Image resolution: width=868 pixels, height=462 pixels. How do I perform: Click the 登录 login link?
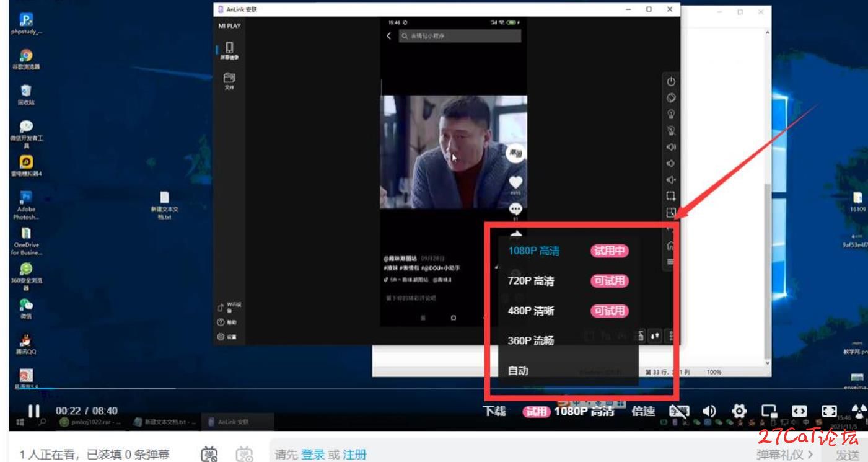[313, 455]
